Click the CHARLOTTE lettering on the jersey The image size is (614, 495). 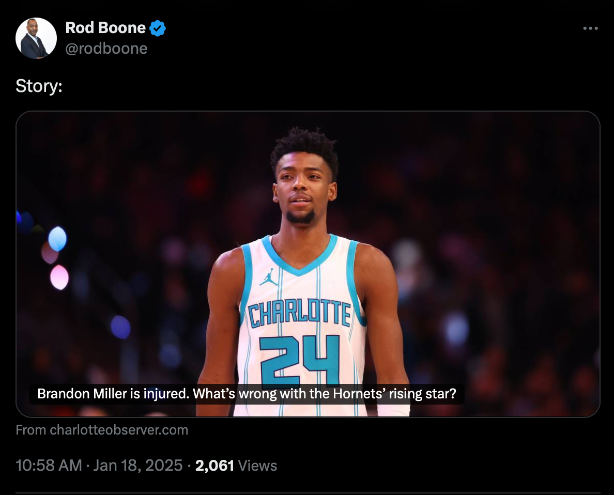click(x=300, y=313)
